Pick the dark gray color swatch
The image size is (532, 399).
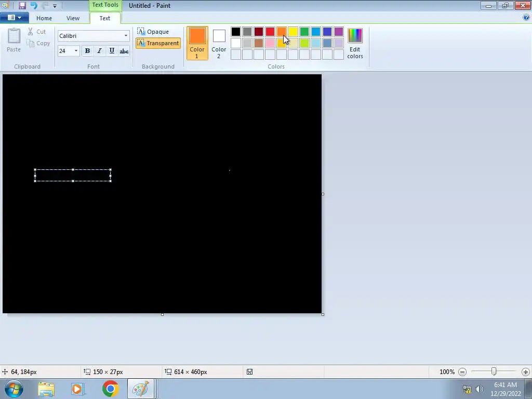pyautogui.click(x=247, y=32)
